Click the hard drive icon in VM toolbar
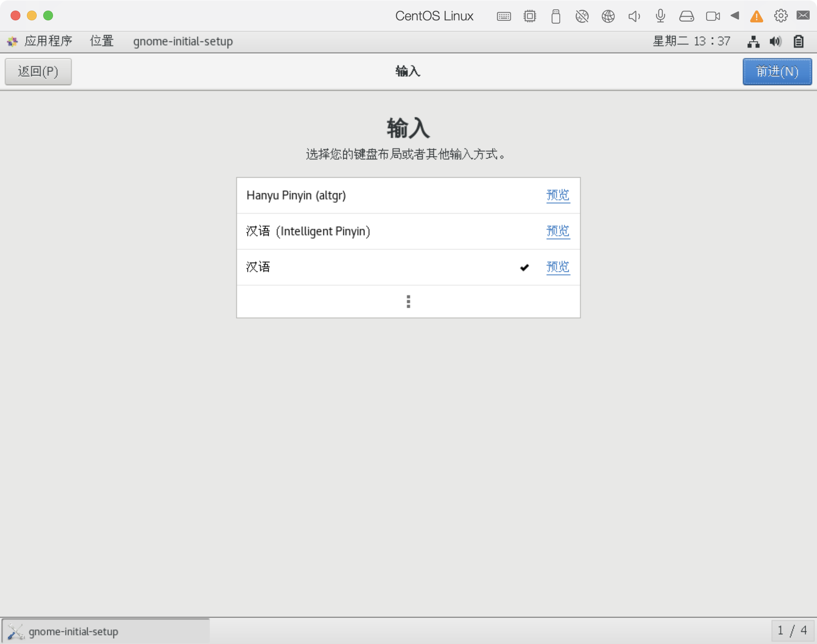817x644 pixels. (x=687, y=16)
